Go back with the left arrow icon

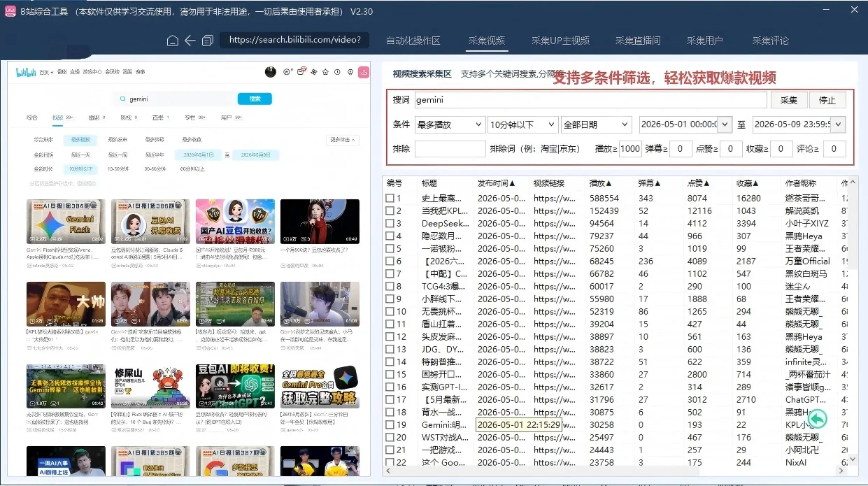tap(190, 41)
